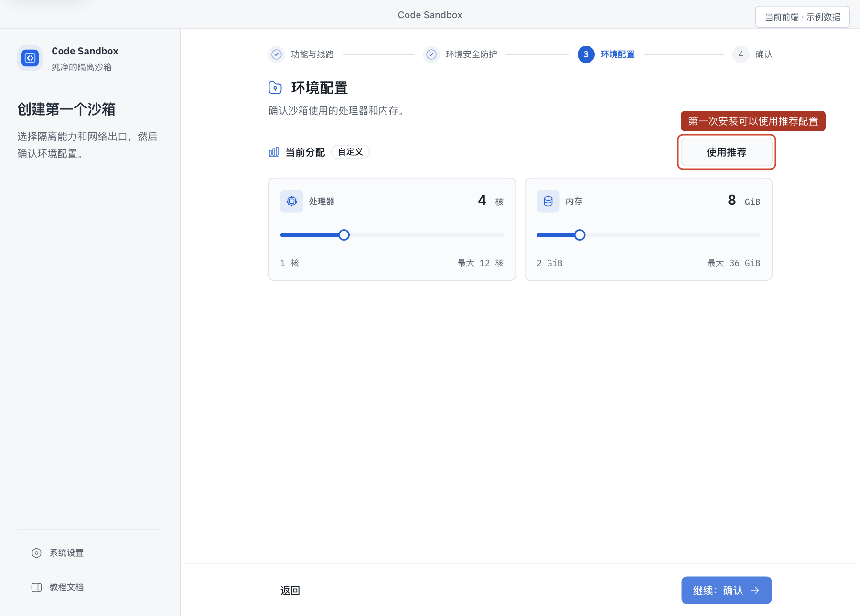The width and height of the screenshot is (860, 616).
Task: Go back with the 返回 button
Action: [290, 591]
